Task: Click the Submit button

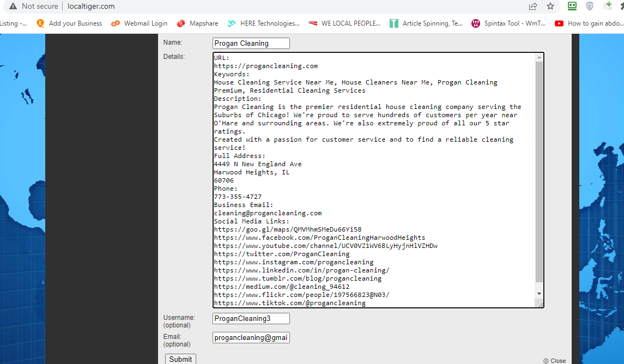Action: point(181,359)
